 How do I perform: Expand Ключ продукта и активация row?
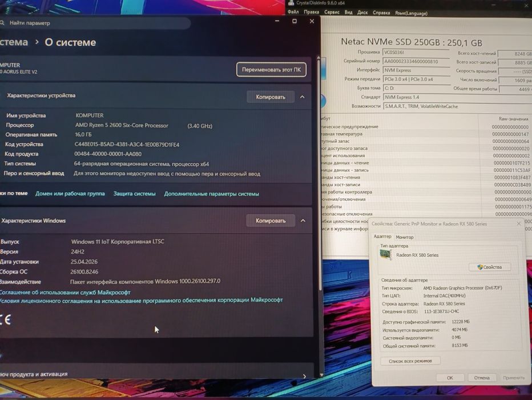[155, 374]
